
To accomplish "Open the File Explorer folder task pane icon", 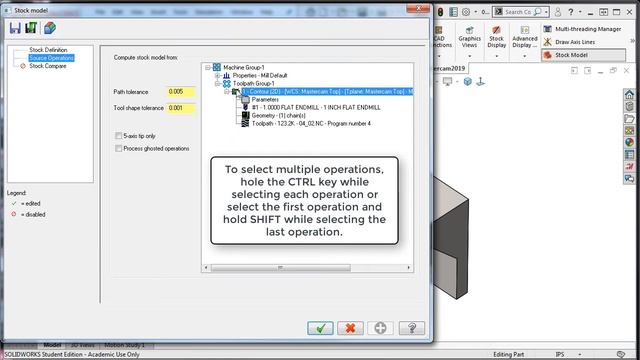I will pos(629,119).
